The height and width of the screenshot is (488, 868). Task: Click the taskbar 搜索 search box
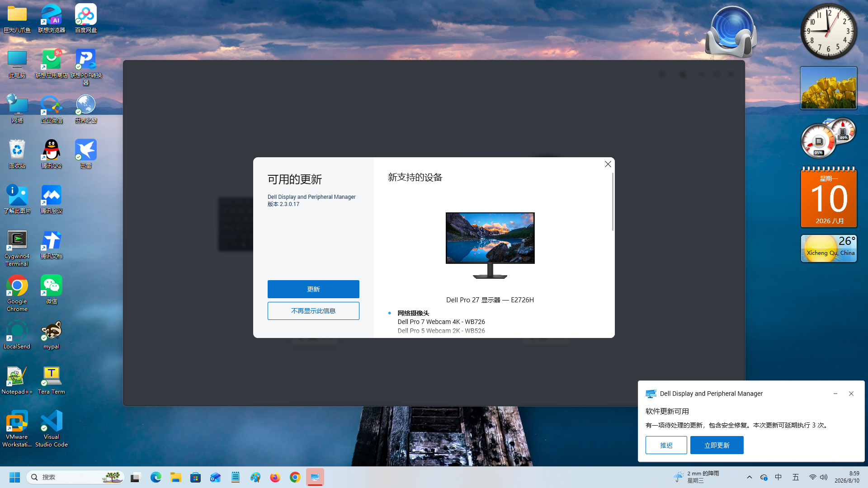(x=75, y=477)
